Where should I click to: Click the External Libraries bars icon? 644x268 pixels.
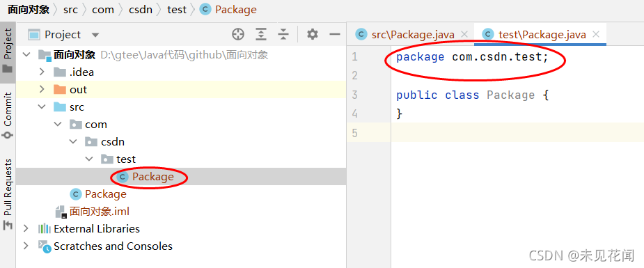pos(44,228)
